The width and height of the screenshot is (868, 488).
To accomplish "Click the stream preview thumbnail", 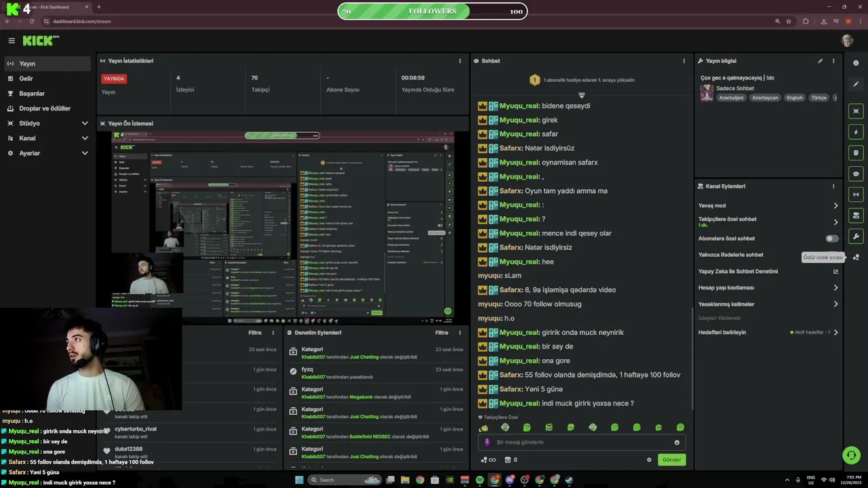I will click(283, 227).
